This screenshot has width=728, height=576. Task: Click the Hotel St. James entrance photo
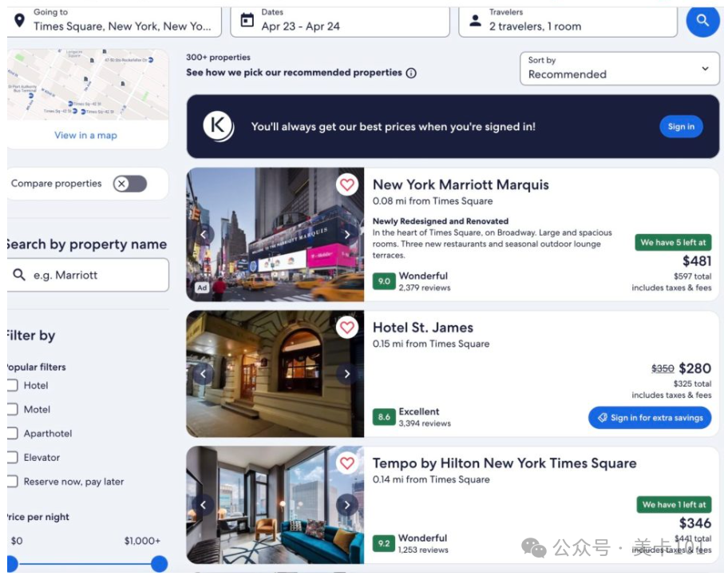click(x=275, y=373)
